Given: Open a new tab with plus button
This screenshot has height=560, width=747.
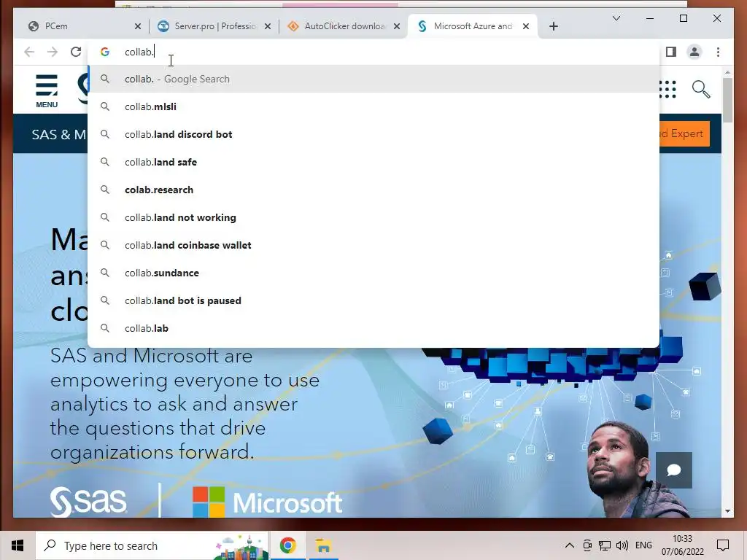Looking at the screenshot, I should [x=553, y=27].
